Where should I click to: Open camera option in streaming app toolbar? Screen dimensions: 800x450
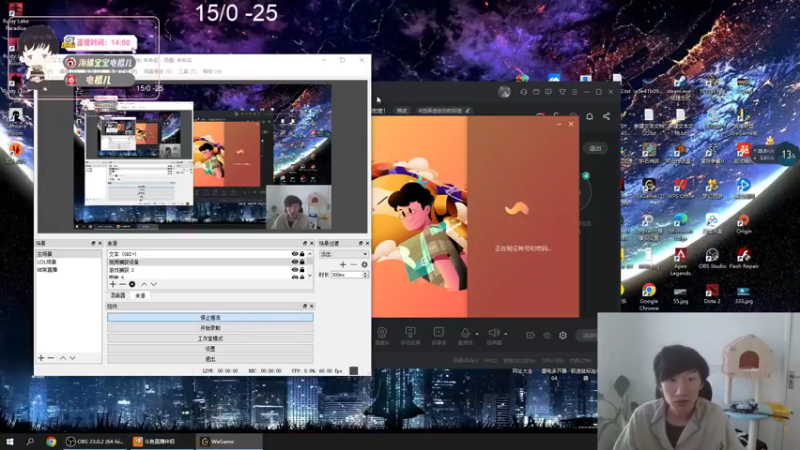point(382,335)
